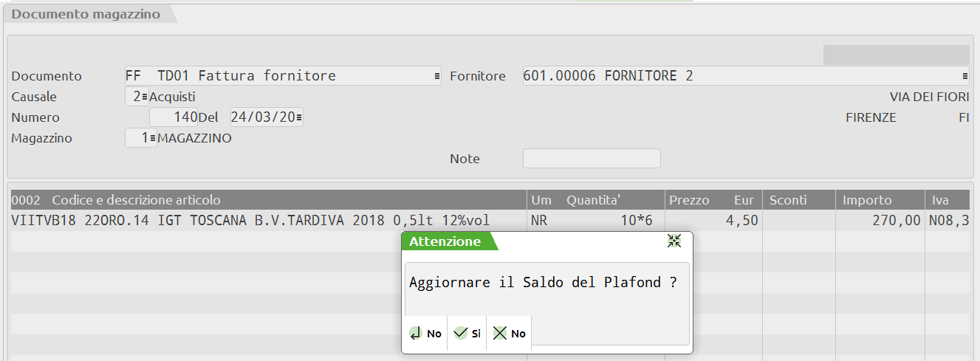Image resolution: width=980 pixels, height=361 pixels.
Task: Click the collapse arrows icon in Attenzione dialog
Action: coord(674,241)
